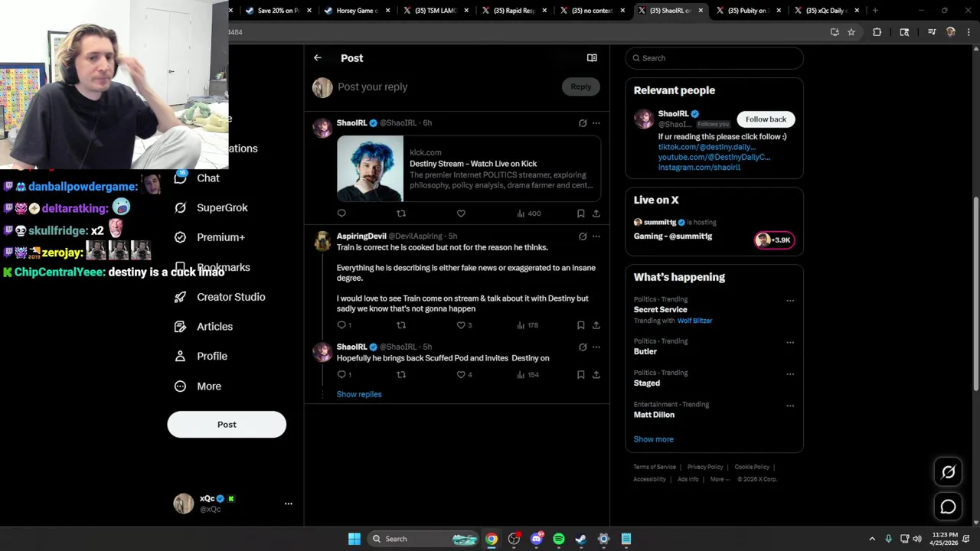View analytics showing 400 views
This screenshot has height=551, width=980.
[x=528, y=214]
